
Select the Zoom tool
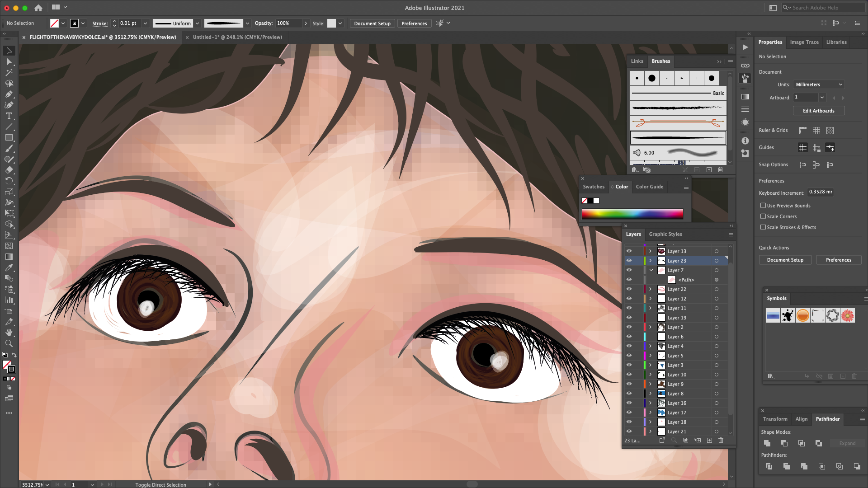pyautogui.click(x=9, y=344)
